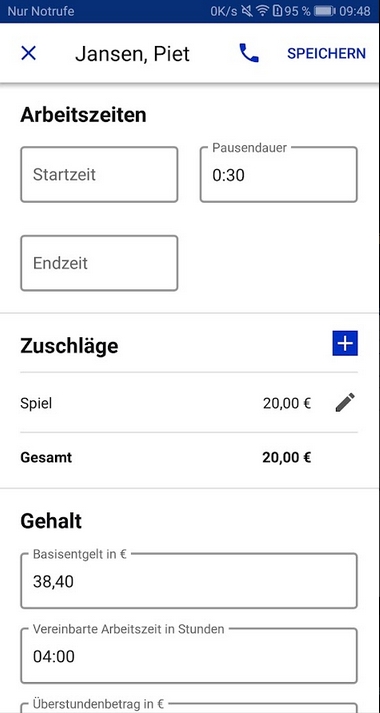Tap the Gesamt total amount

(x=287, y=457)
